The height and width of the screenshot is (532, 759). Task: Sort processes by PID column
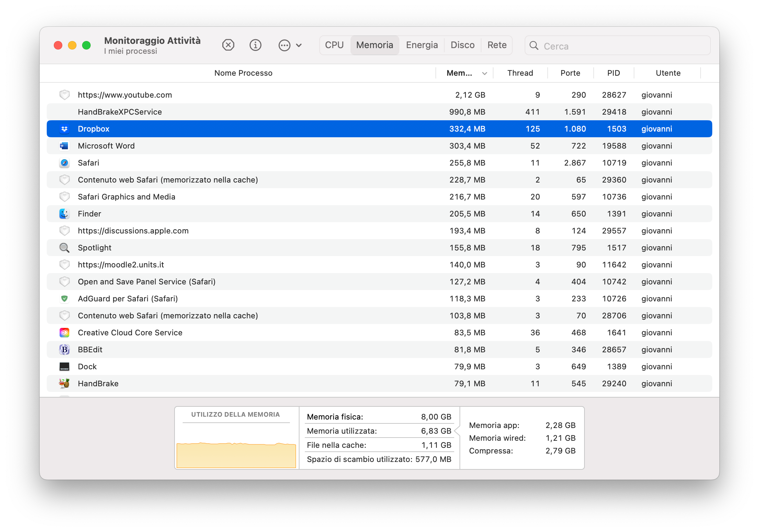(614, 73)
